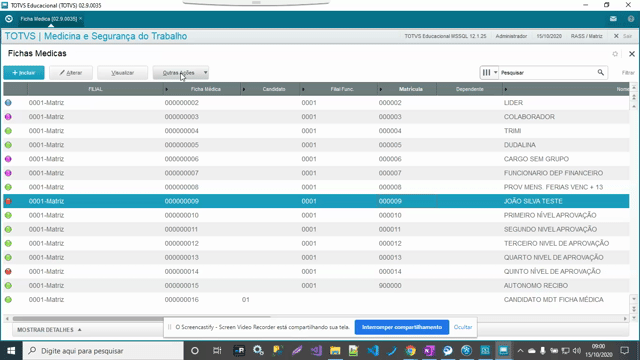Click the red status icon for JOÃO SILVA TESTE
The image size is (640, 360).
coord(8,201)
